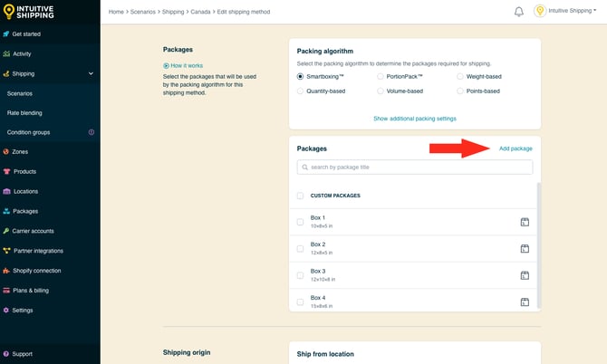Click the Support question mark icon
This screenshot has height=364, width=607.
pyautogui.click(x=5, y=354)
